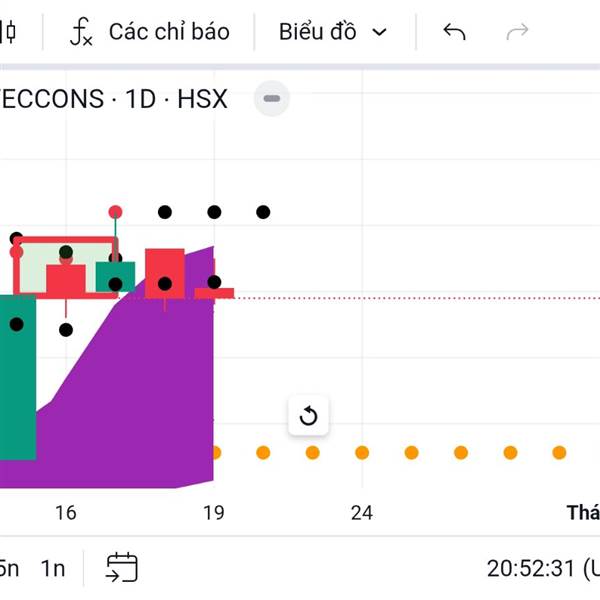The image size is (600, 600).
Task: Click the chevron beside Biểu đồ
Action: pos(380,33)
